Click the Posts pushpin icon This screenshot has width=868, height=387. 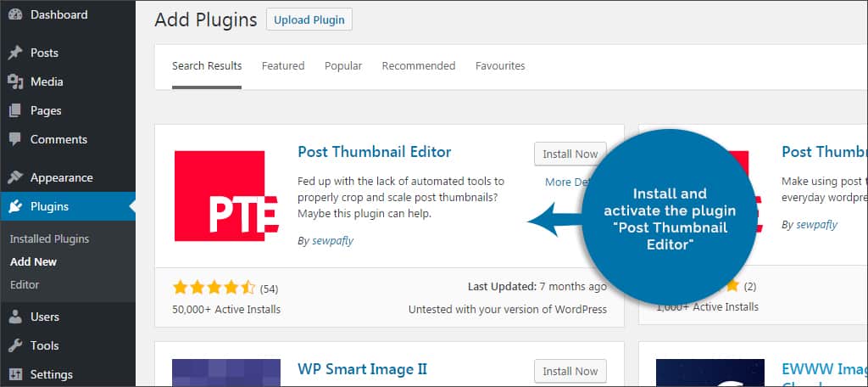pos(15,53)
